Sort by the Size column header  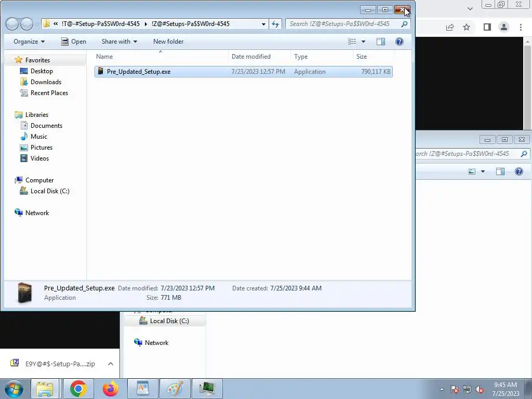click(x=373, y=56)
